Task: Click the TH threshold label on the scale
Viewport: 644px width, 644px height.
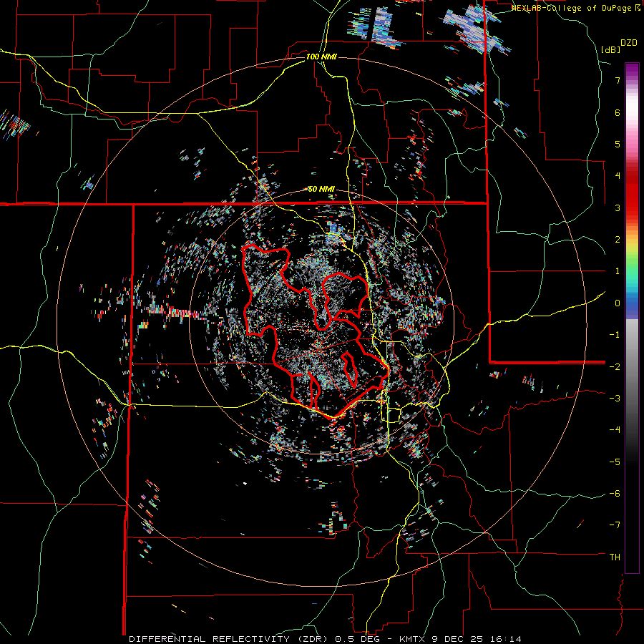Action: 615,557
